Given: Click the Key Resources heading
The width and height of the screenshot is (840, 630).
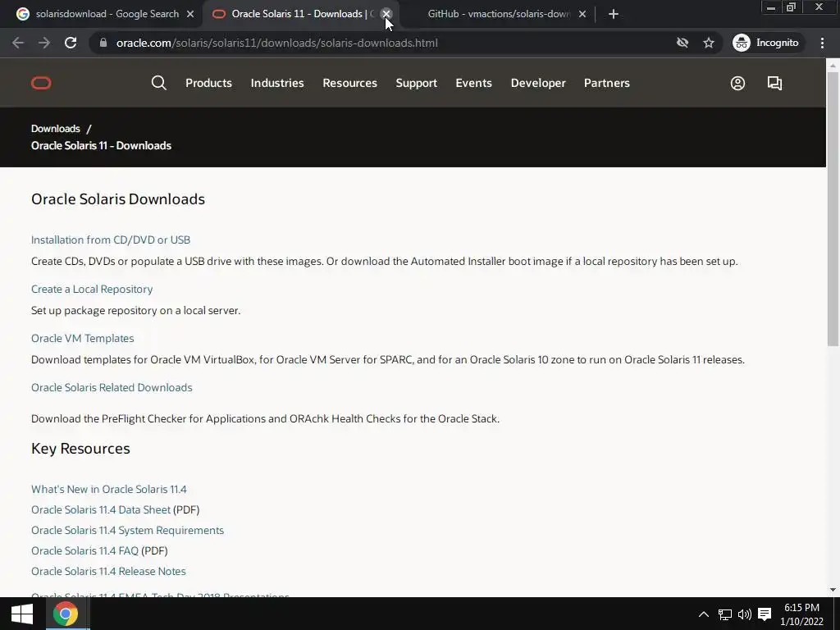Looking at the screenshot, I should point(80,449).
